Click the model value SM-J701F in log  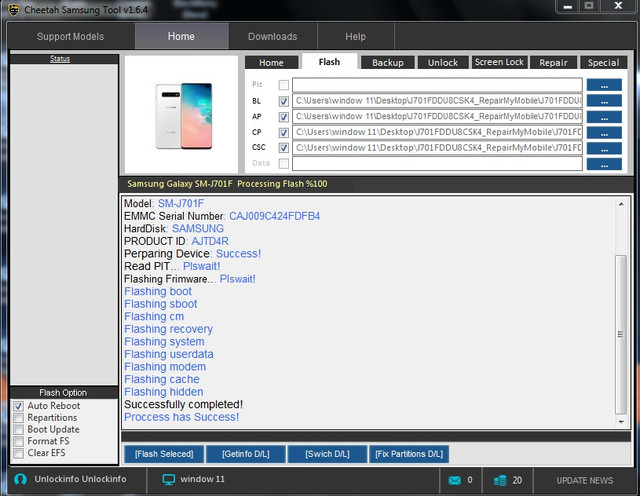click(x=181, y=204)
